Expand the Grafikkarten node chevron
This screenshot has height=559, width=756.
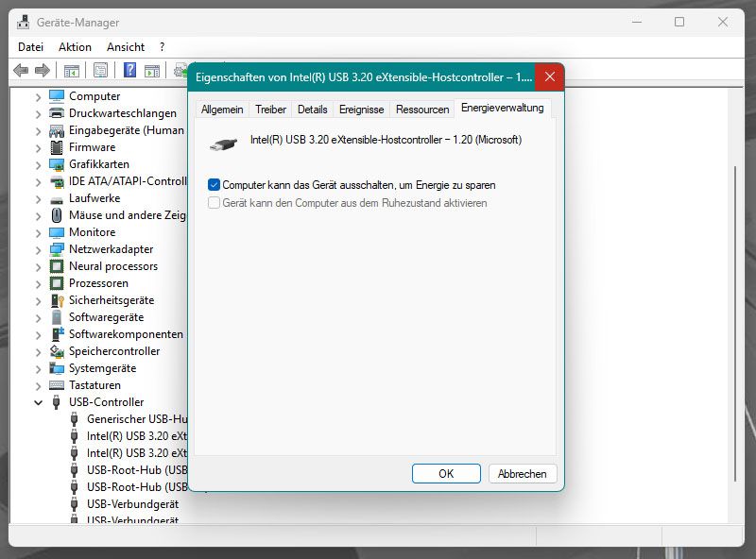tap(38, 165)
